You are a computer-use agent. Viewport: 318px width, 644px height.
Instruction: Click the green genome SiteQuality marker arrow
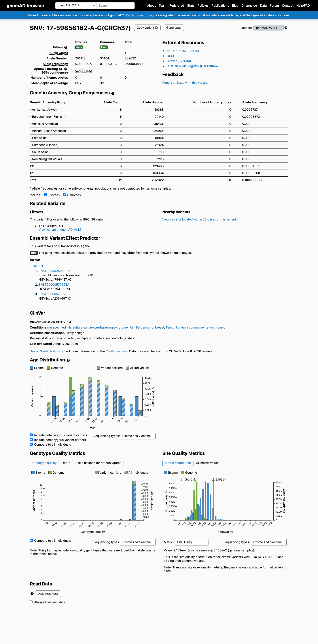point(195,480)
